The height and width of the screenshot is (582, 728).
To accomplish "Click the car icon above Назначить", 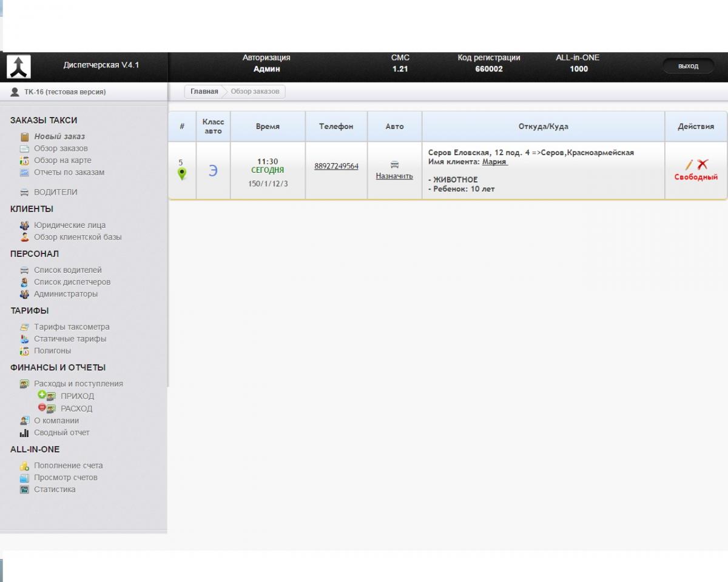I will 394,164.
